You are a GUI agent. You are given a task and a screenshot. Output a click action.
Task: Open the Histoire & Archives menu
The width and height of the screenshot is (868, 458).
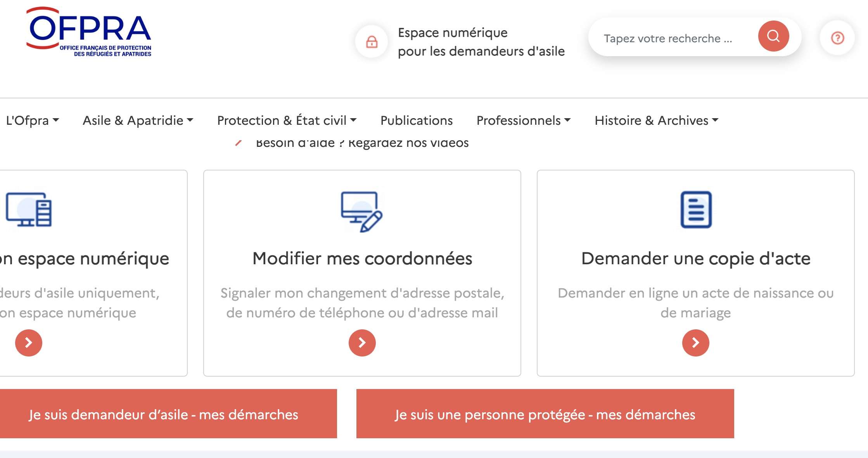click(x=657, y=121)
